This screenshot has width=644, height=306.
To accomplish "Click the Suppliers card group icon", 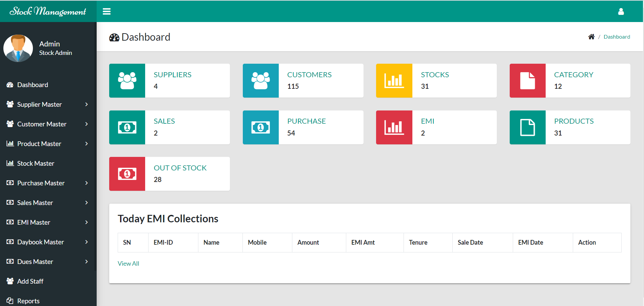I will (x=127, y=81).
